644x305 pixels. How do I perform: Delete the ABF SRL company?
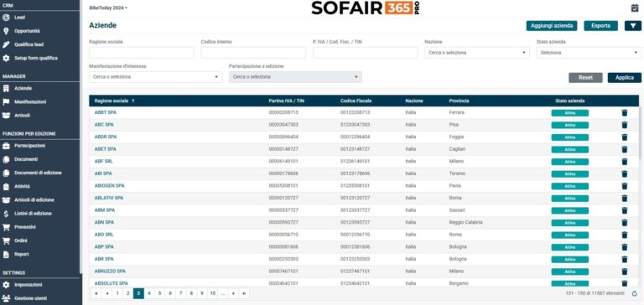pos(624,162)
